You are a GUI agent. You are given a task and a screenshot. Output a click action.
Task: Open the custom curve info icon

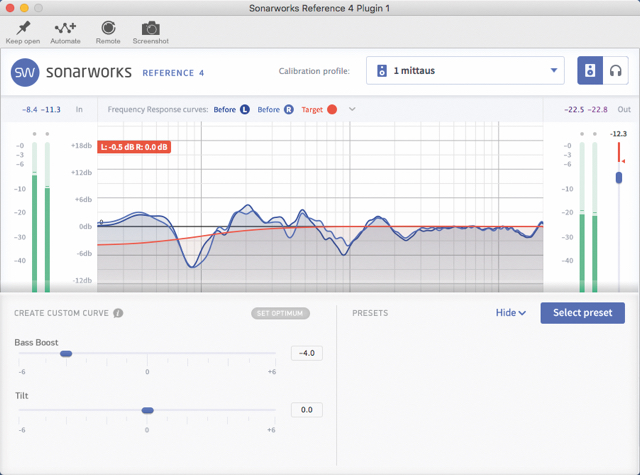click(118, 313)
